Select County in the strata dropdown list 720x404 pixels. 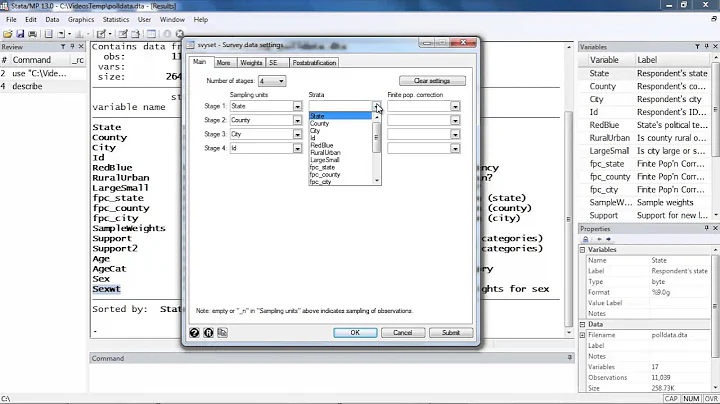pyautogui.click(x=340, y=123)
